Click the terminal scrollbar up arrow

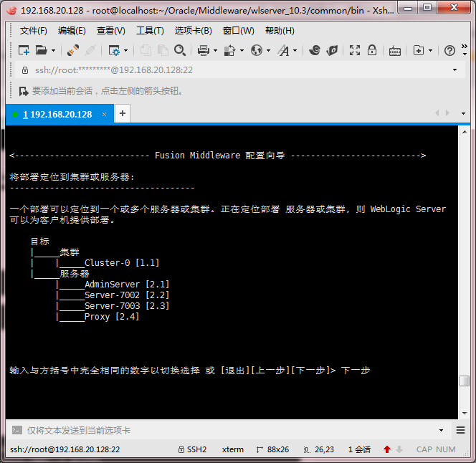[x=465, y=132]
